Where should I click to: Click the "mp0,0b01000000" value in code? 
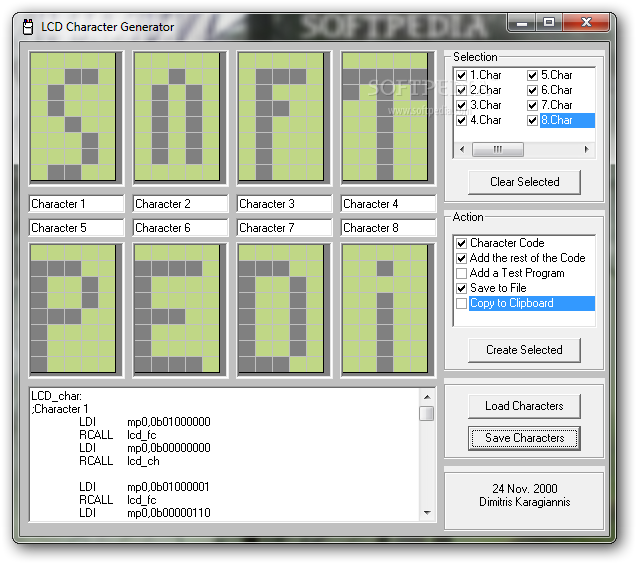[x=169, y=422]
